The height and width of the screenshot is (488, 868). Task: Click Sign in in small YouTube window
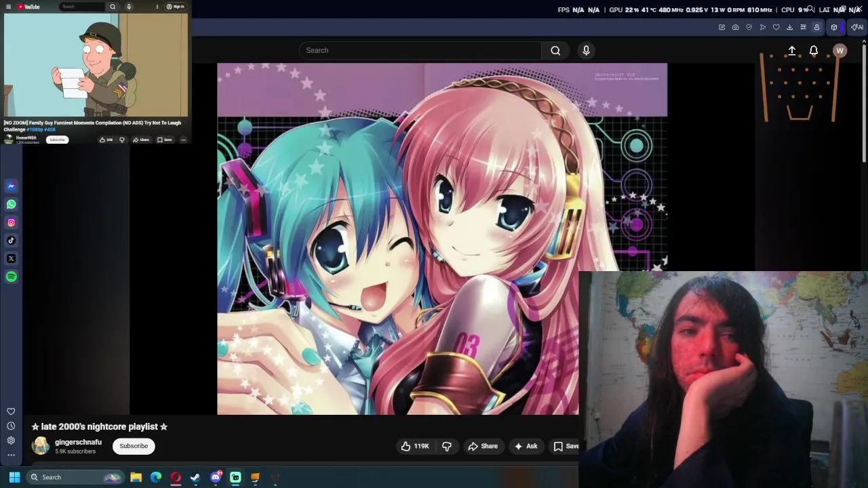[x=176, y=7]
